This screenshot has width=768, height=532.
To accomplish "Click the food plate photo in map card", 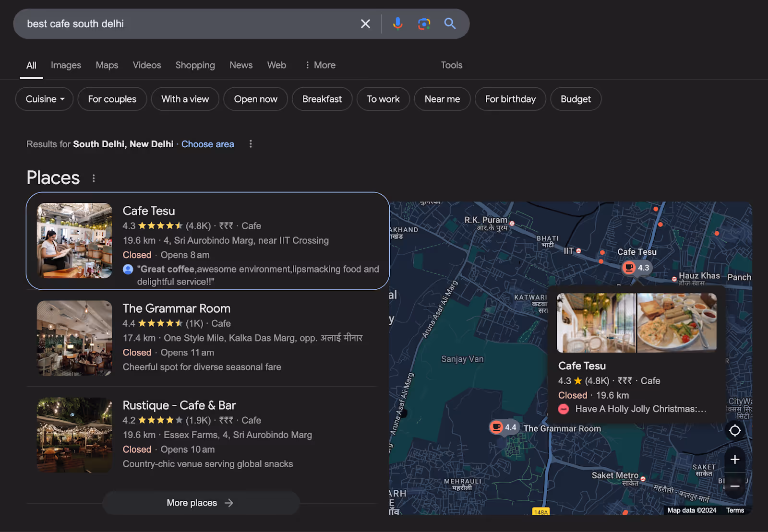I will [x=677, y=323].
